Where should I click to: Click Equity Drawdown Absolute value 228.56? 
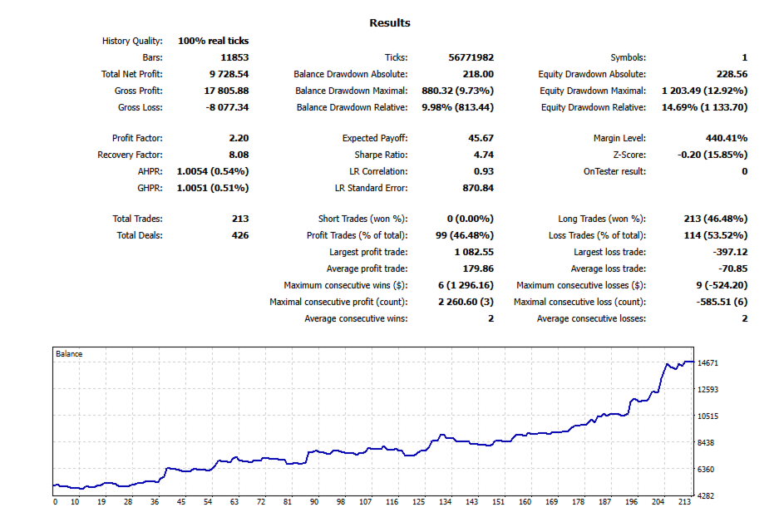point(732,74)
